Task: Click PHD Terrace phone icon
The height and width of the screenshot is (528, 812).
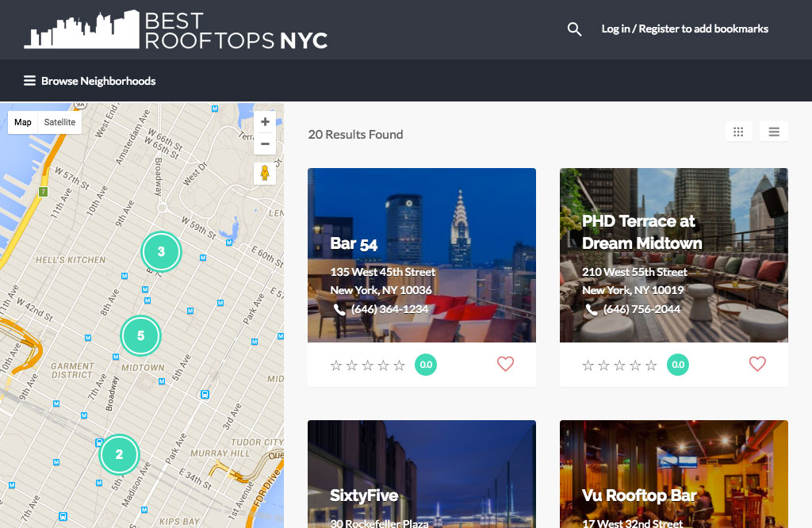Action: click(x=591, y=309)
